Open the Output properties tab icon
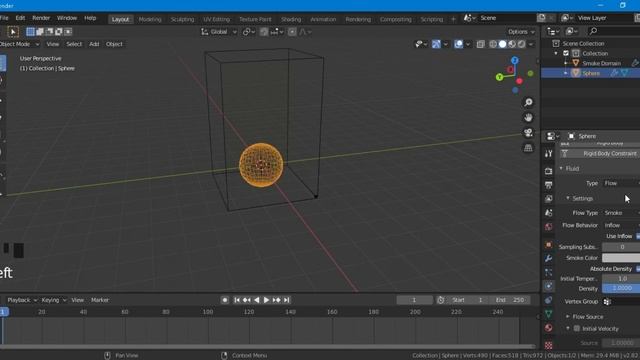 pyautogui.click(x=548, y=185)
